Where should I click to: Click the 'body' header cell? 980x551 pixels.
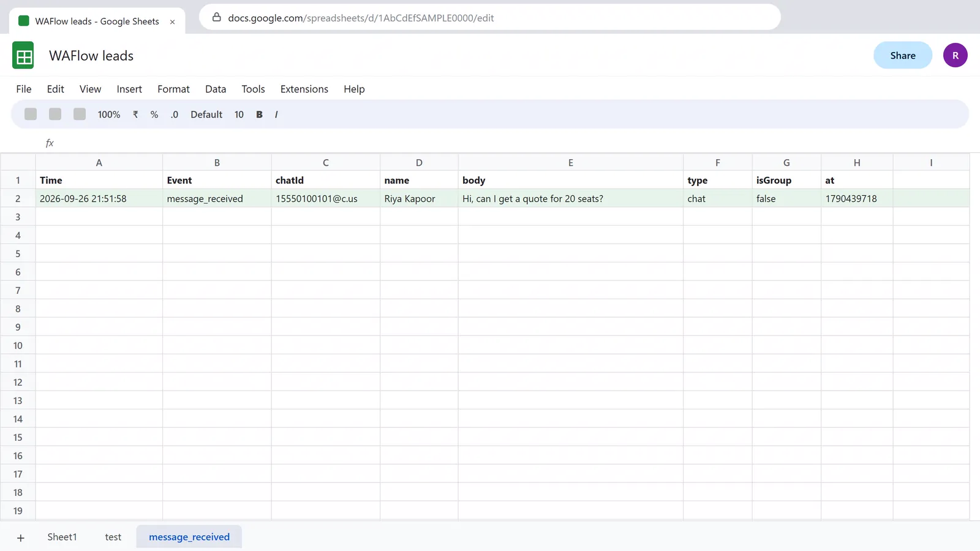pyautogui.click(x=571, y=180)
